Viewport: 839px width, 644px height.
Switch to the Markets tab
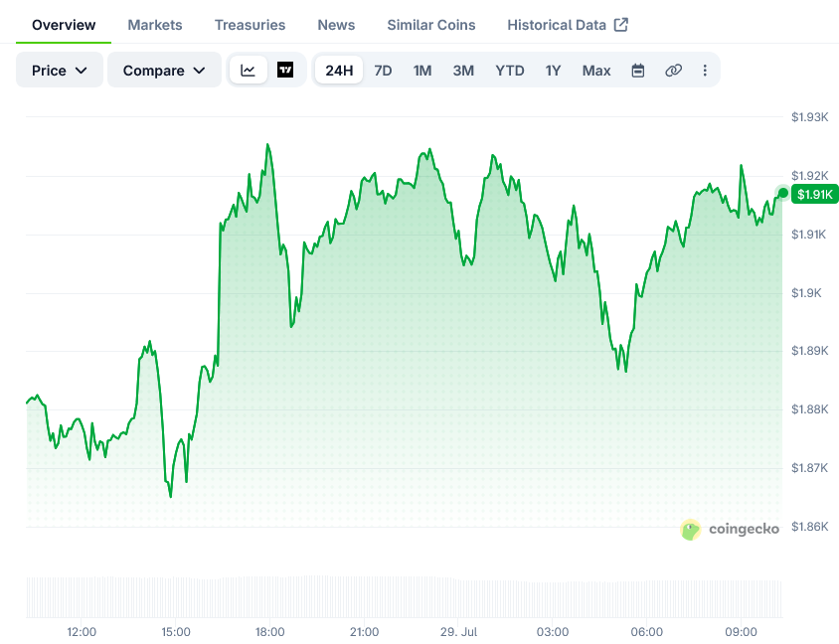tap(155, 25)
